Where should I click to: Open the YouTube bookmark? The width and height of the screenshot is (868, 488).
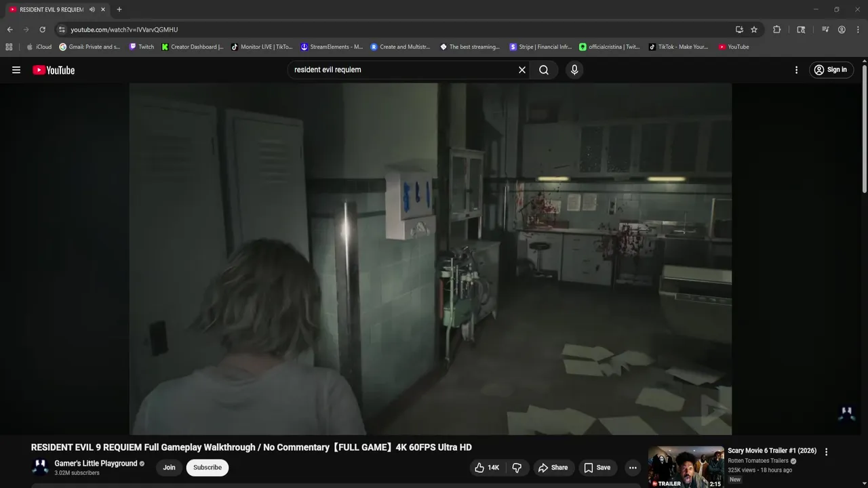tap(734, 47)
